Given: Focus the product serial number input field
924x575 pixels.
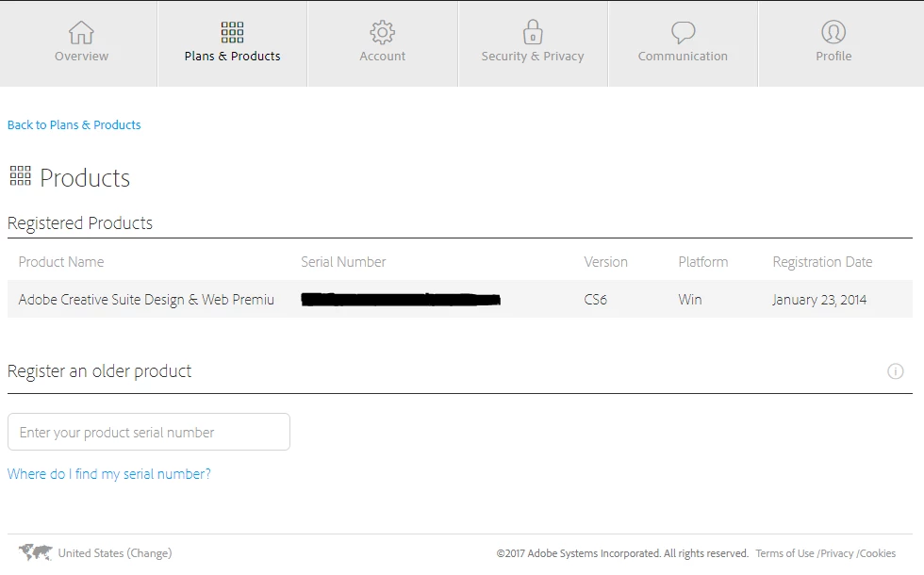Looking at the screenshot, I should 149,432.
